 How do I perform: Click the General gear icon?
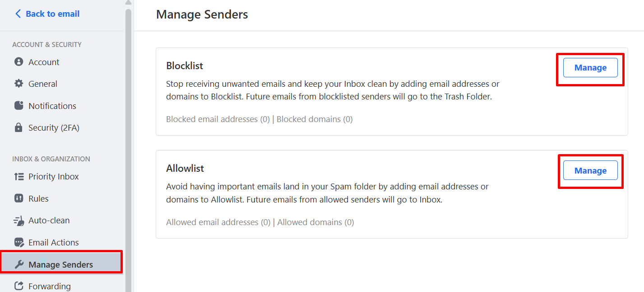19,84
